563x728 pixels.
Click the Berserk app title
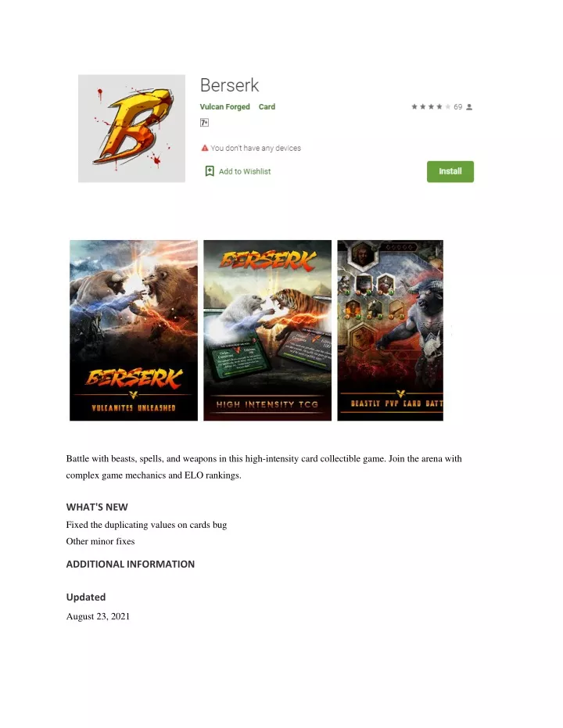tap(229, 85)
